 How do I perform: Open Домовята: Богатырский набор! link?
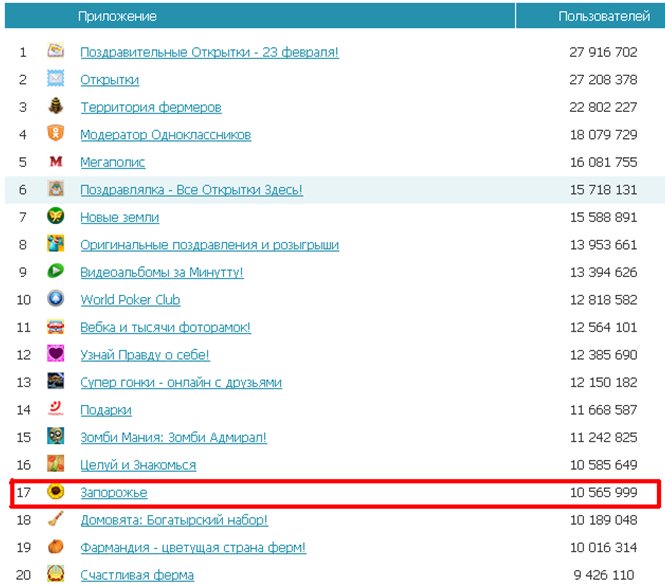pyautogui.click(x=174, y=520)
